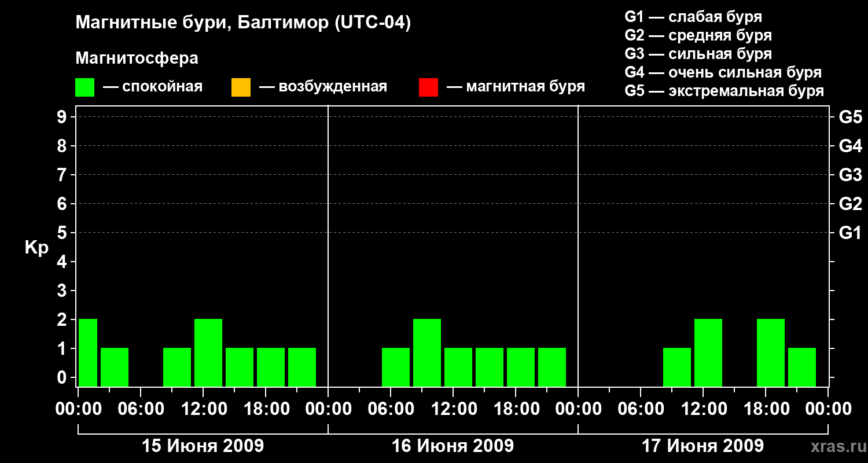Click the Kp 1 bar at 21:00 on 16 June
The height and width of the screenshot is (463, 868).
coord(552,367)
